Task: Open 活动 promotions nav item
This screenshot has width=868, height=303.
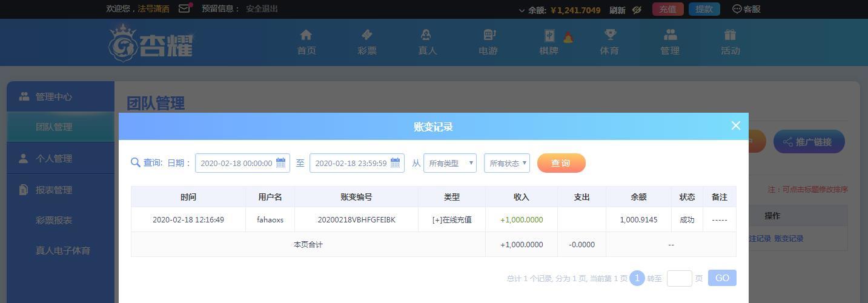Action: pos(731,42)
